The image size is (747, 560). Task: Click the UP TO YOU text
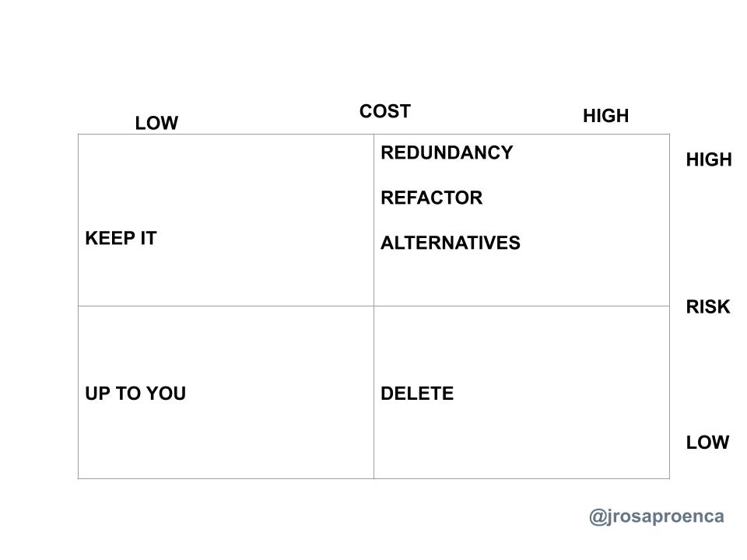[x=135, y=394]
